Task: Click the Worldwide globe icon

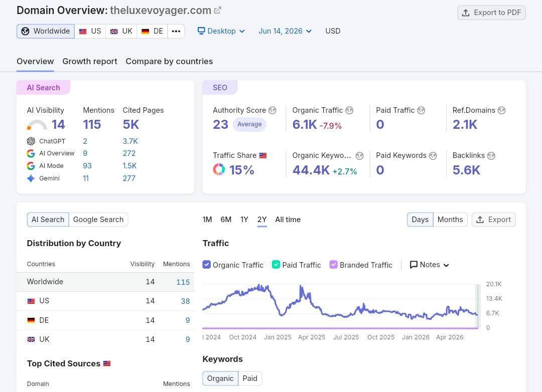Action: 25,31
